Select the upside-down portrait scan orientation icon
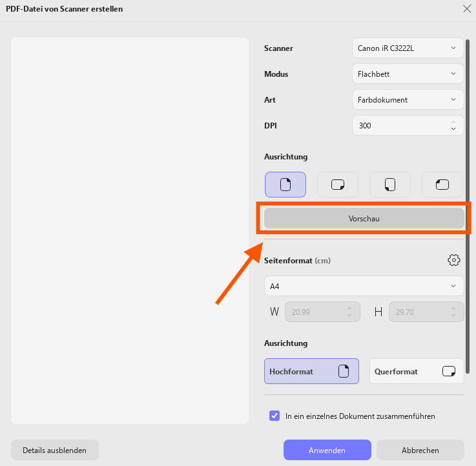476x466 pixels. coord(390,185)
